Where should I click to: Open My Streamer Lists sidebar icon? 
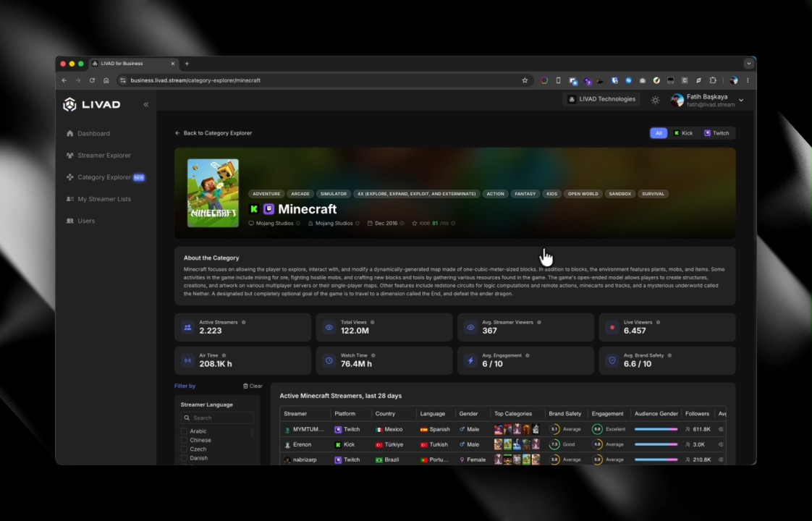[x=70, y=199]
